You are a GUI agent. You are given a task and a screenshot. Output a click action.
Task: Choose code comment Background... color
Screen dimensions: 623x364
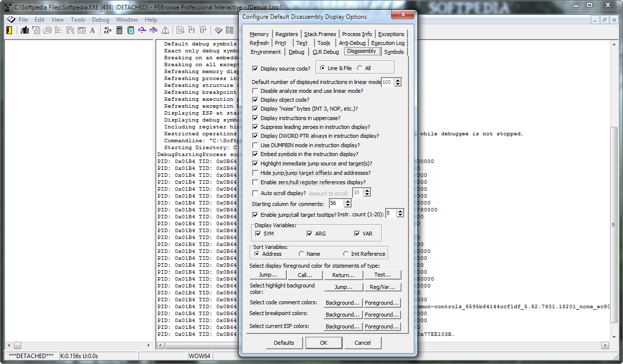[343, 303]
